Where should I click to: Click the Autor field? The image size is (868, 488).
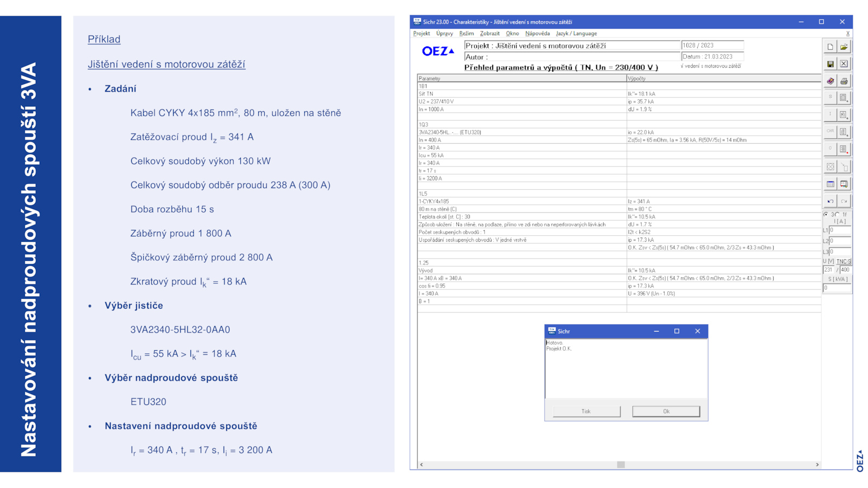[572, 57]
